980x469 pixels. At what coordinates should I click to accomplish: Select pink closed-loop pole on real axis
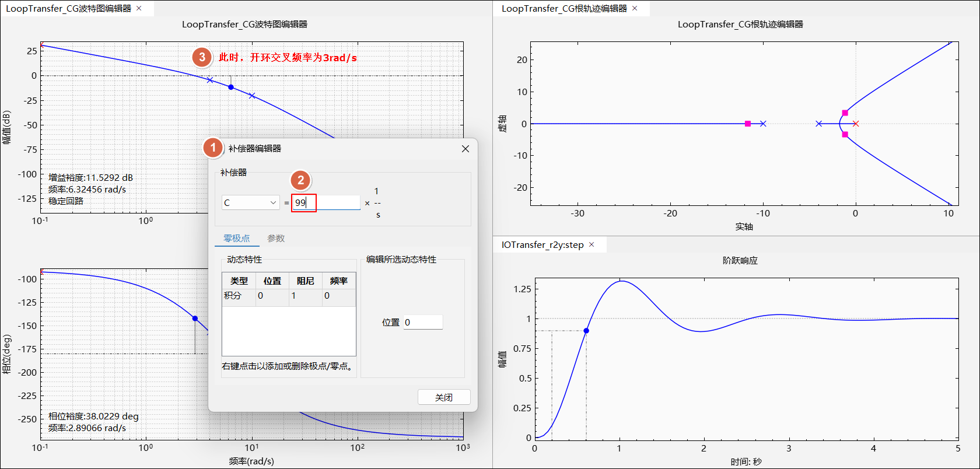click(x=748, y=124)
